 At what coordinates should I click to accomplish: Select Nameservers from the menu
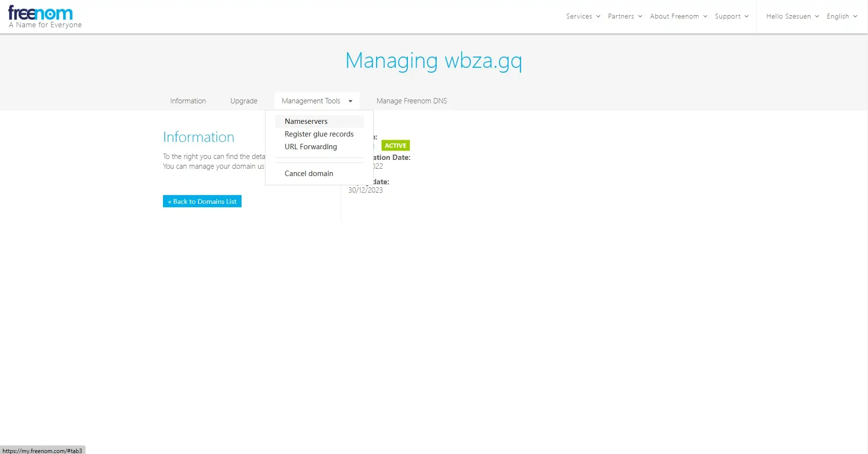click(x=306, y=121)
